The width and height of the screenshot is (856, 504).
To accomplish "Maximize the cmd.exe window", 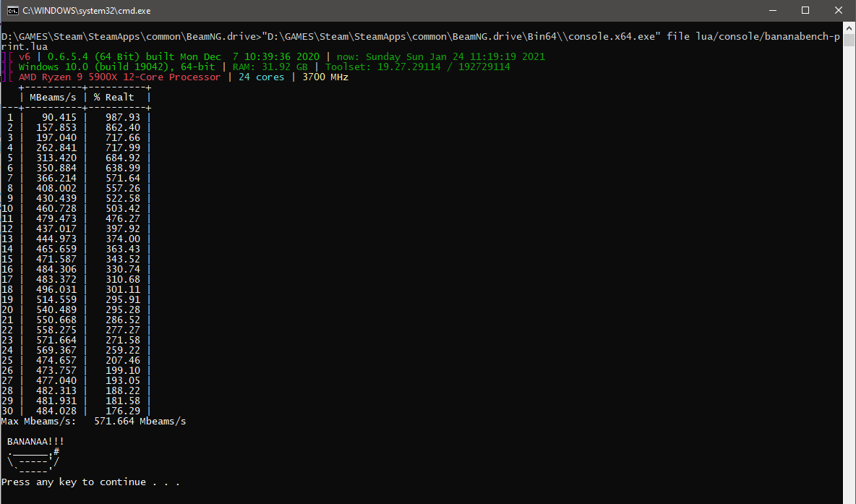I will pos(805,10).
